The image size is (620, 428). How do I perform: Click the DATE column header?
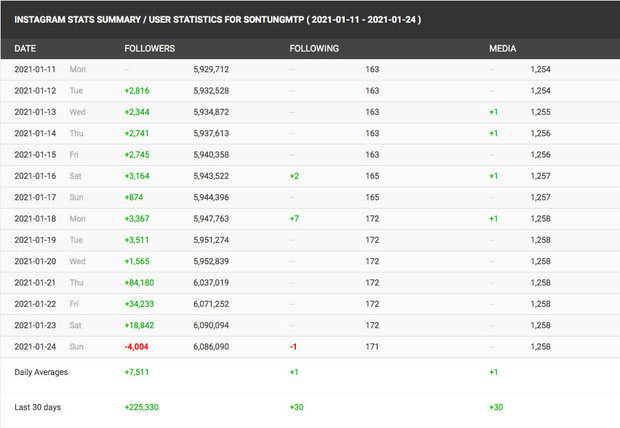pos(26,48)
